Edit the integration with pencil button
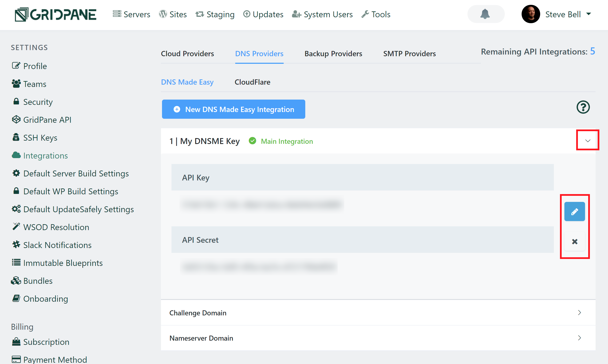The width and height of the screenshot is (608, 364). pos(575,211)
